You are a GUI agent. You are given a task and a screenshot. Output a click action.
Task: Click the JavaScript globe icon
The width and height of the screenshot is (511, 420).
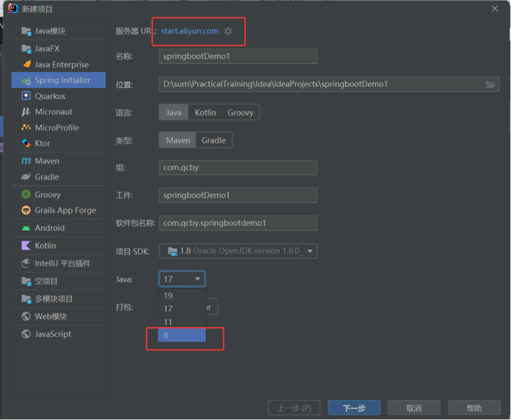tap(26, 334)
